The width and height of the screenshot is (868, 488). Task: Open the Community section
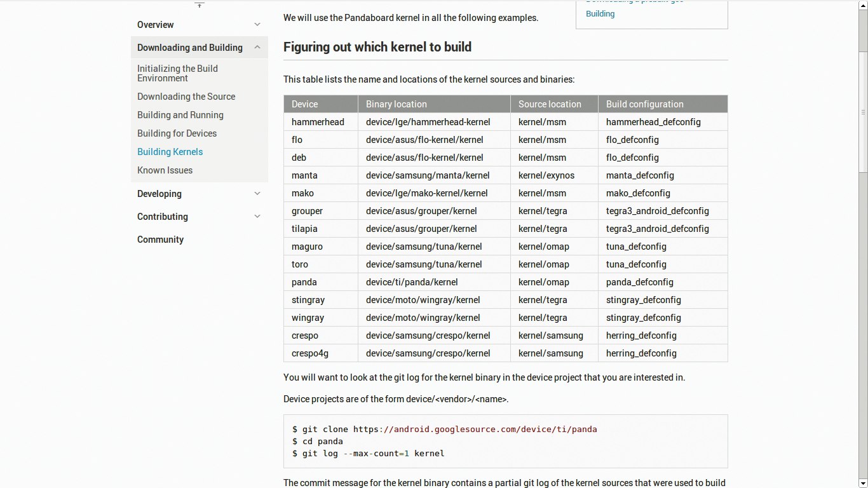pos(160,240)
